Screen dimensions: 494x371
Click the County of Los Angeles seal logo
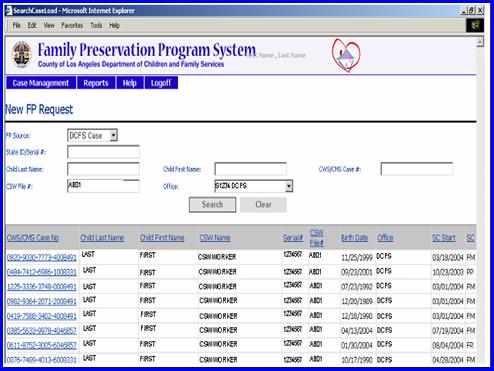click(21, 55)
